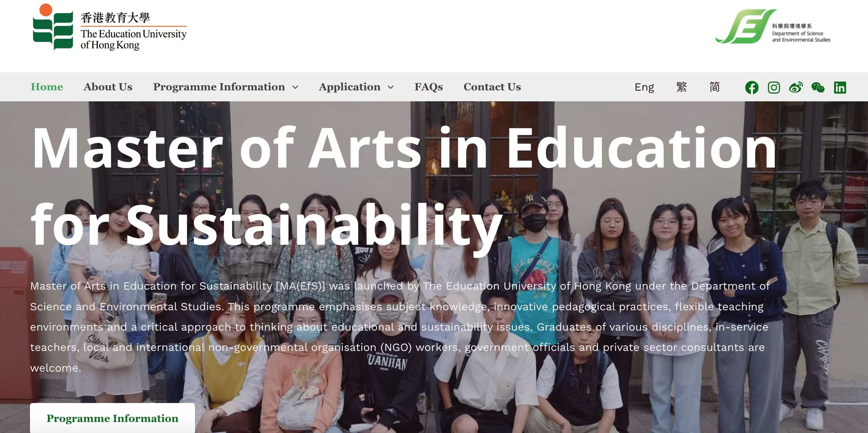Image resolution: width=868 pixels, height=433 pixels.
Task: Open the Contact Us page
Action: [492, 87]
